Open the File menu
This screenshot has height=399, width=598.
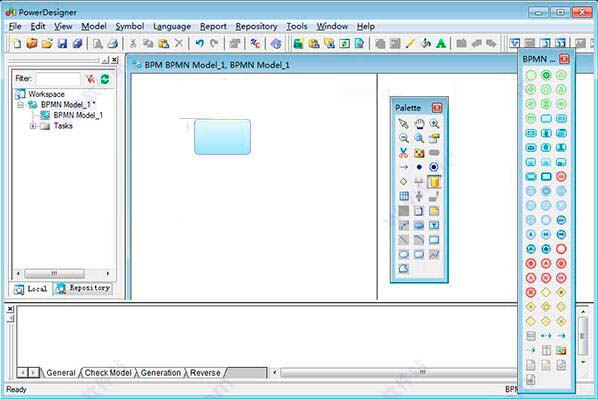pyautogui.click(x=15, y=26)
